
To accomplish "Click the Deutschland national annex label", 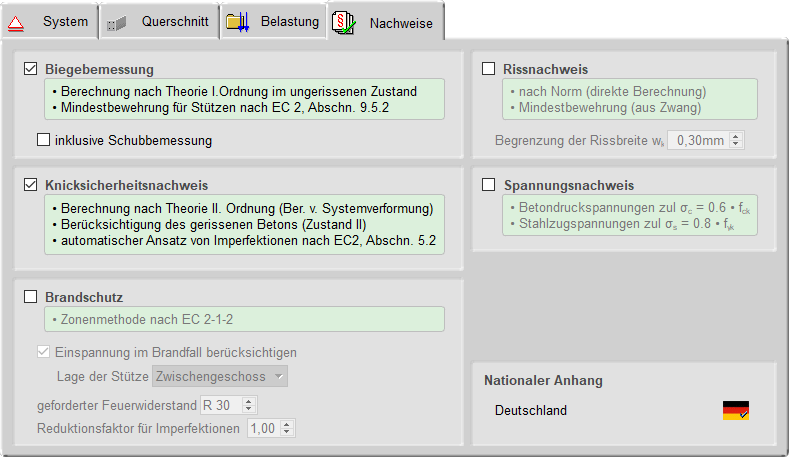I will click(x=531, y=410).
